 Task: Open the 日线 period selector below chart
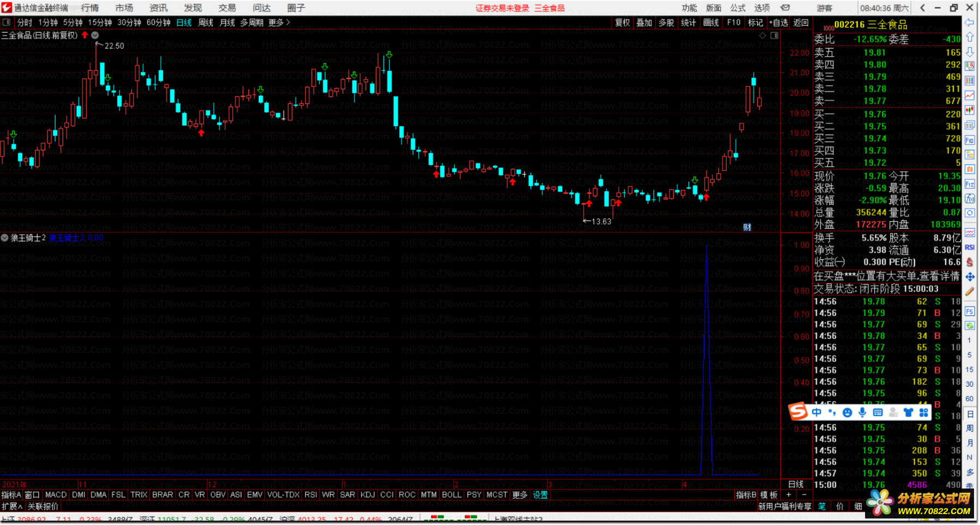point(796,484)
